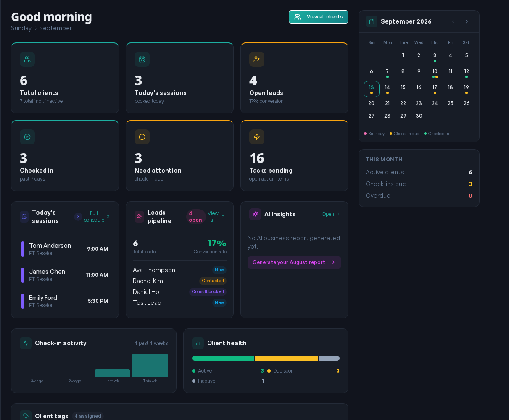Click green Active segment of health bar
The width and height of the screenshot is (509, 420).
click(x=223, y=358)
